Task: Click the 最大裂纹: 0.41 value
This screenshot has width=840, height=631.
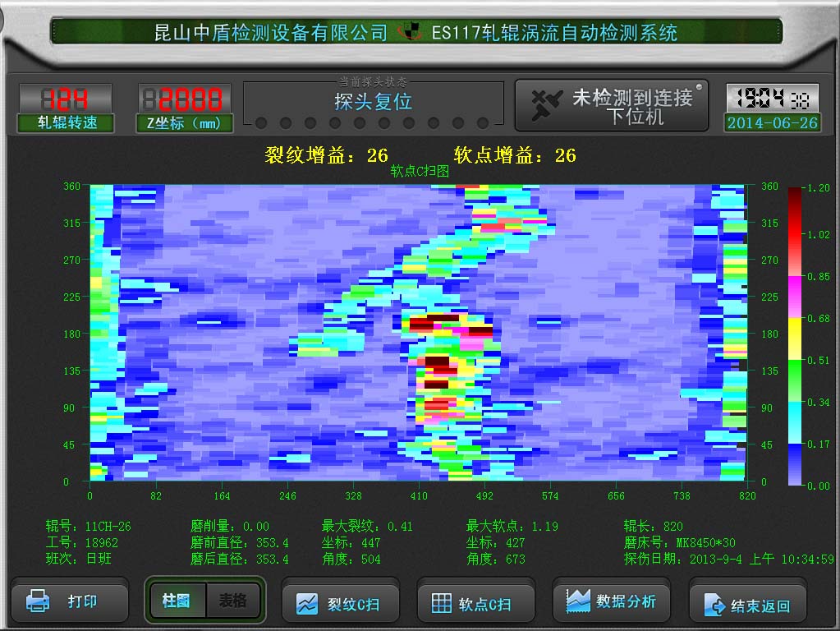Action: point(368,527)
